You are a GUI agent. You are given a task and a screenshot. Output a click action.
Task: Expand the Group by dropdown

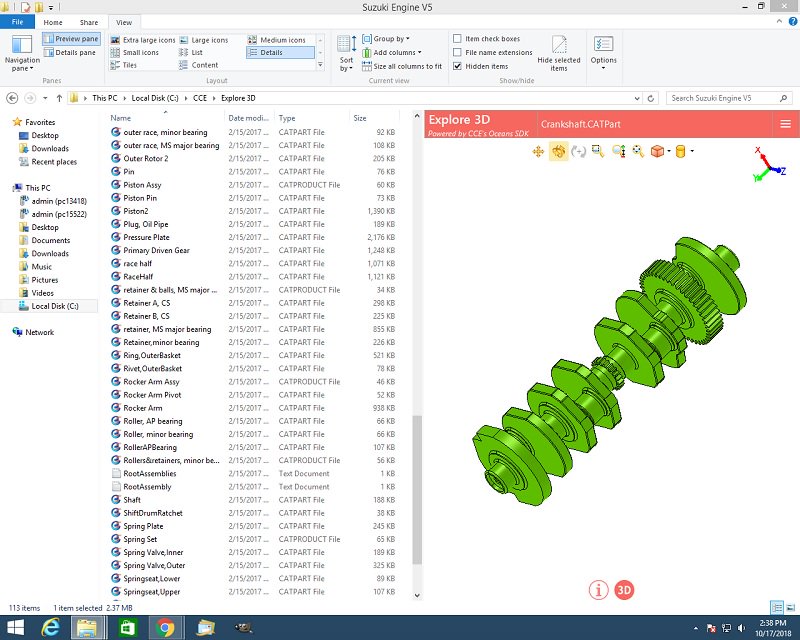pos(386,39)
